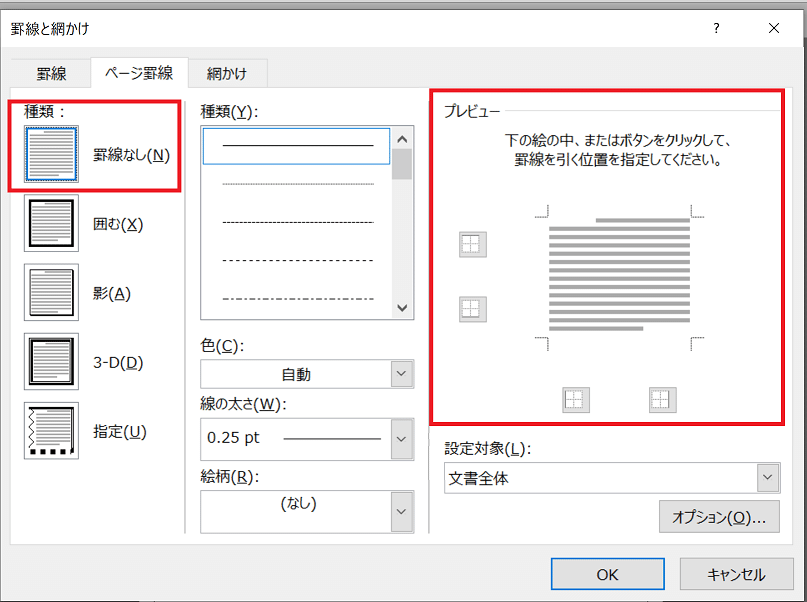Switch to the ページ罫線 tab
The height and width of the screenshot is (602, 807).
[x=139, y=73]
